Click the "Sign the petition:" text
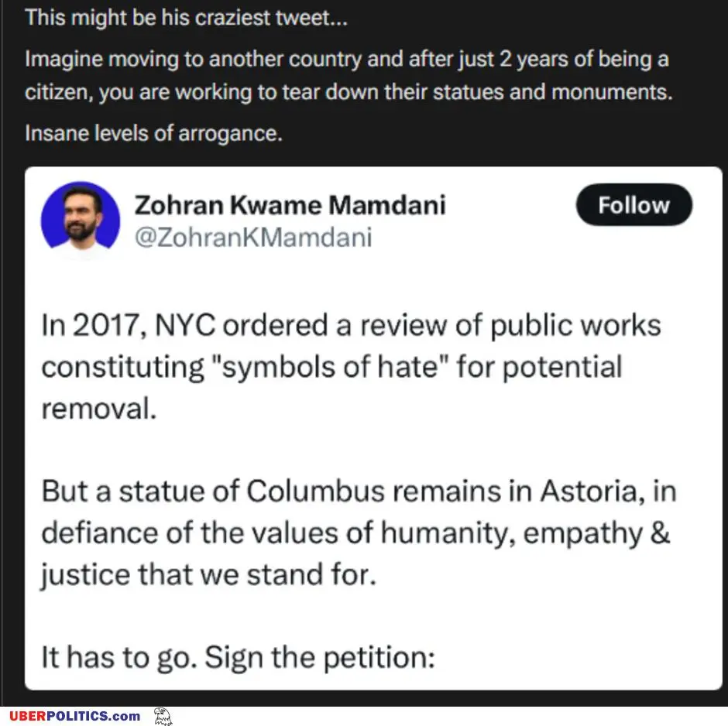 click(x=320, y=659)
